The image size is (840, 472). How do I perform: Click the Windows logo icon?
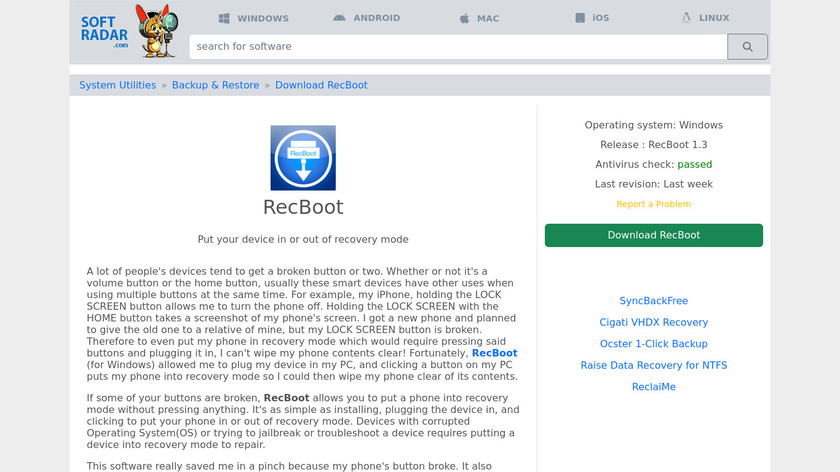pyautogui.click(x=224, y=18)
